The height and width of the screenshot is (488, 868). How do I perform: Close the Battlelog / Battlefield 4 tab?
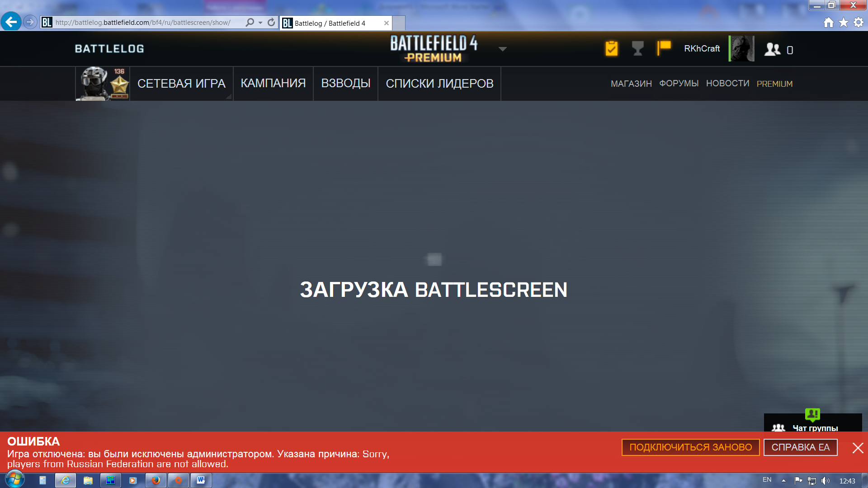coord(387,23)
